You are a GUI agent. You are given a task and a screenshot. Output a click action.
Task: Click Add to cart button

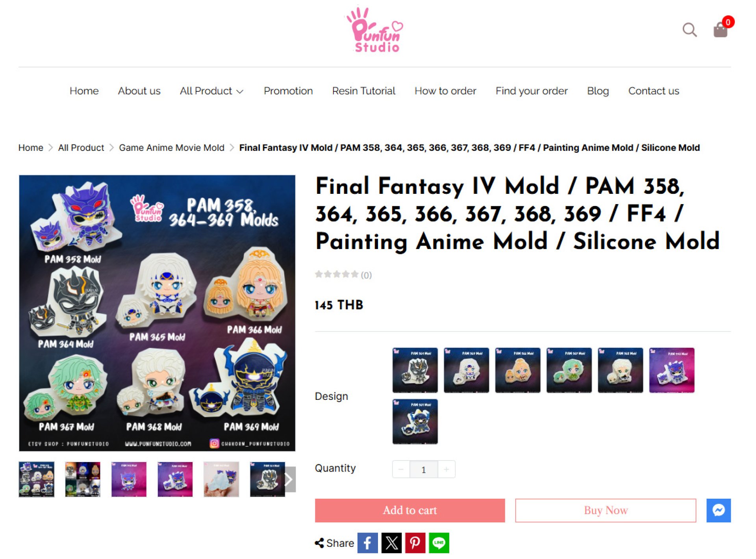point(410,511)
